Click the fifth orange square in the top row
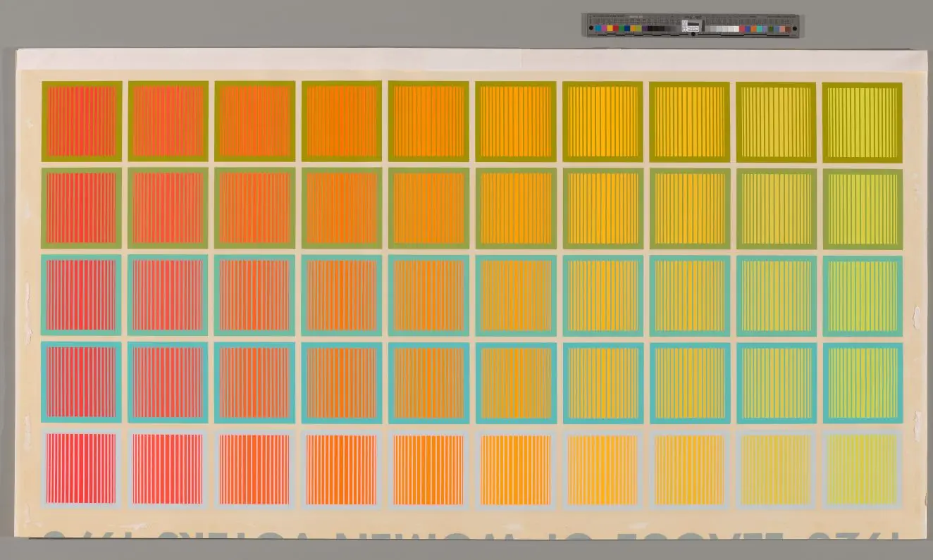This screenshot has width=933, height=560. pos(428,121)
